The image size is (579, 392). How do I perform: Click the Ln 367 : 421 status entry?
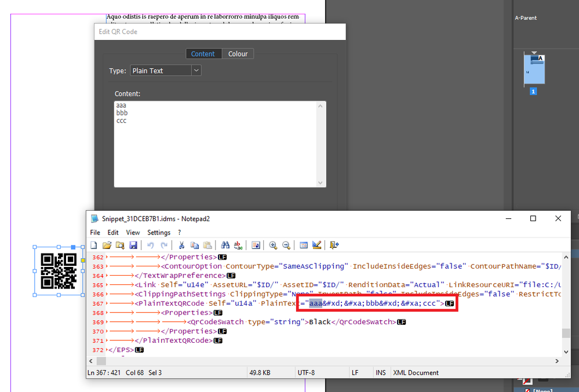[104, 372]
